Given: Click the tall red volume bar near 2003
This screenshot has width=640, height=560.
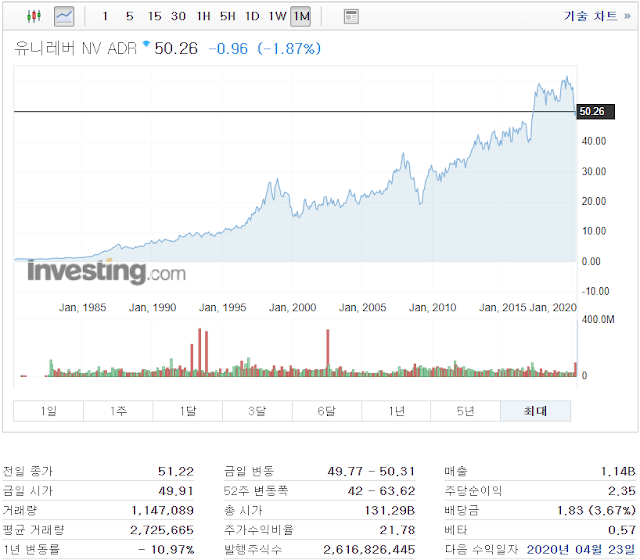Looking at the screenshot, I should point(328,352).
